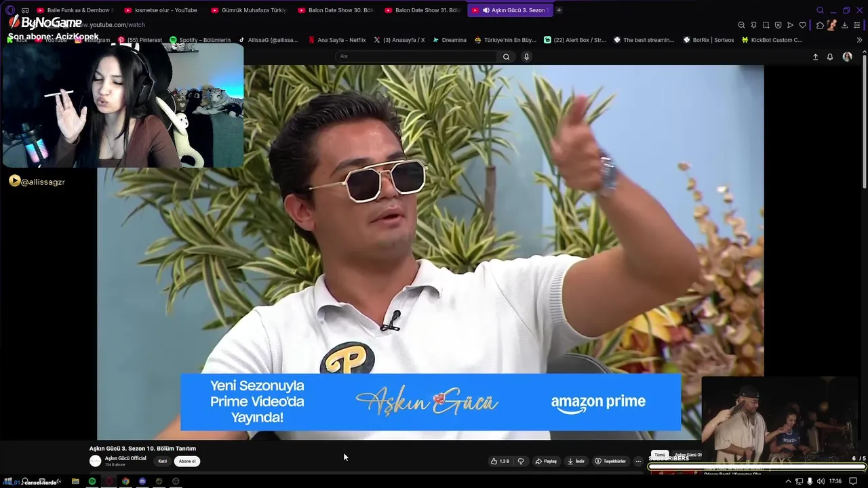Image resolution: width=868 pixels, height=488 pixels.
Task: Click the Abone ol subscribe button
Action: point(187,461)
